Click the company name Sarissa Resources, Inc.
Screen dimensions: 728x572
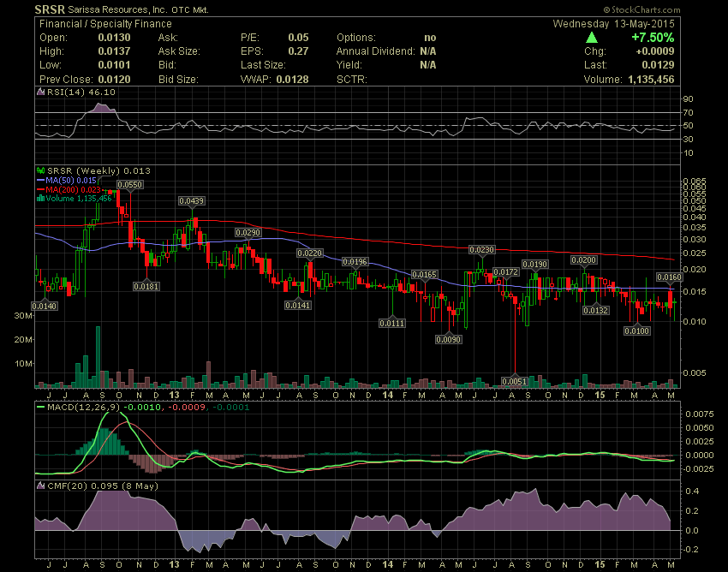pyautogui.click(x=117, y=9)
